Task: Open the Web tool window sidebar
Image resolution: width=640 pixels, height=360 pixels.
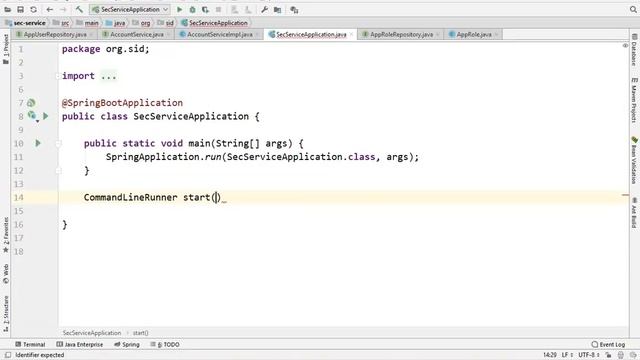Action: coord(6,273)
